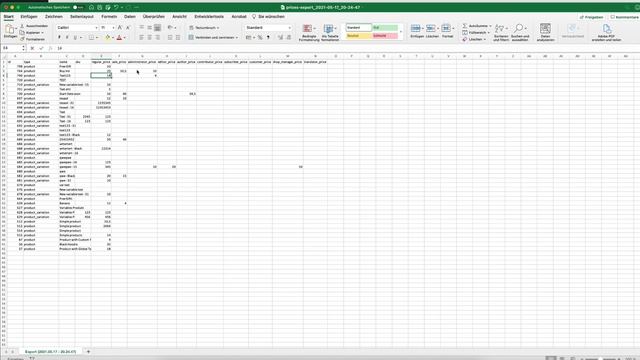Click the formula bar confirm checkmark
640x360 pixels.
pos(41,48)
